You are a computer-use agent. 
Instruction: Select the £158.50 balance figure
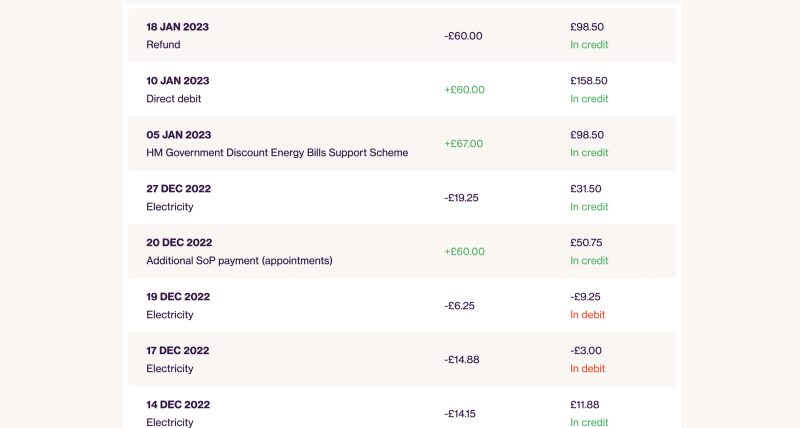click(x=589, y=81)
